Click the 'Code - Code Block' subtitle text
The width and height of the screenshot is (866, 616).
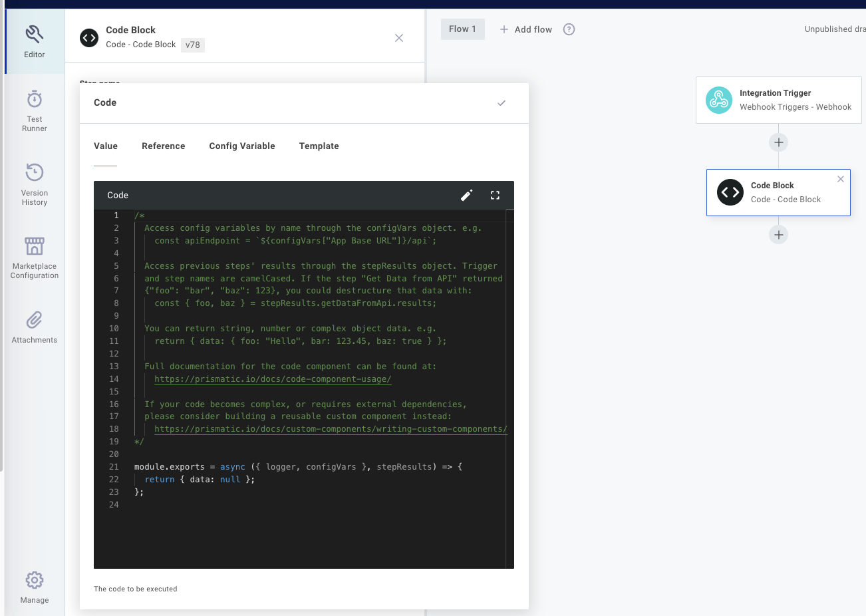tap(141, 45)
